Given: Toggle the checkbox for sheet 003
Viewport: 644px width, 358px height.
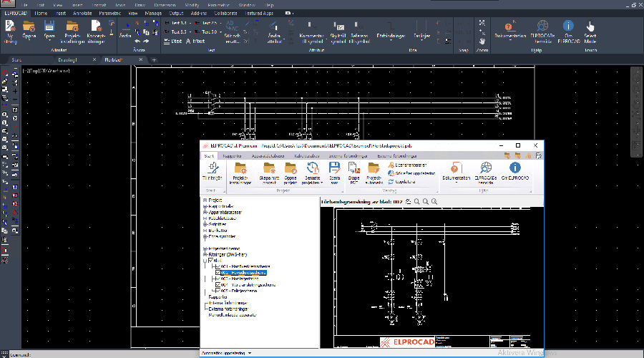Looking at the screenshot, I should [218, 279].
